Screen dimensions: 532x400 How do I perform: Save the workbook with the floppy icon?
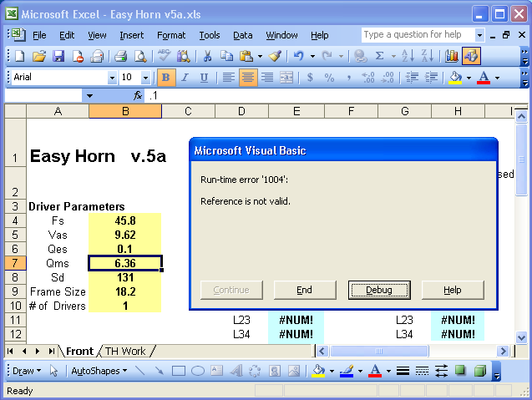coord(58,56)
